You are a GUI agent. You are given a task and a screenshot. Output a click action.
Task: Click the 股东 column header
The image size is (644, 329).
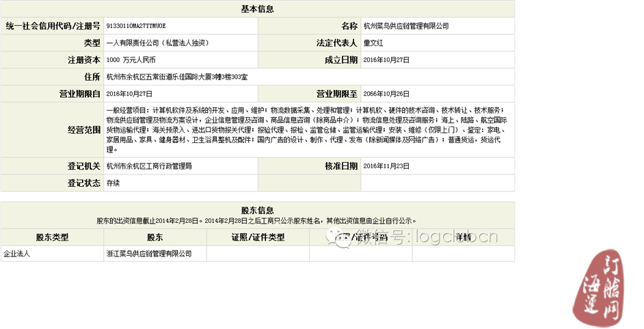pyautogui.click(x=155, y=237)
